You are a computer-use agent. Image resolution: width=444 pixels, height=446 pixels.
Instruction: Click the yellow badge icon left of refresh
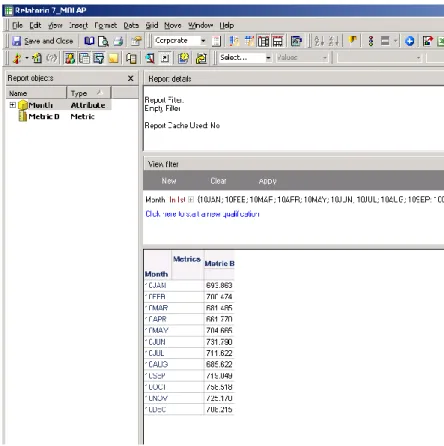(183, 58)
